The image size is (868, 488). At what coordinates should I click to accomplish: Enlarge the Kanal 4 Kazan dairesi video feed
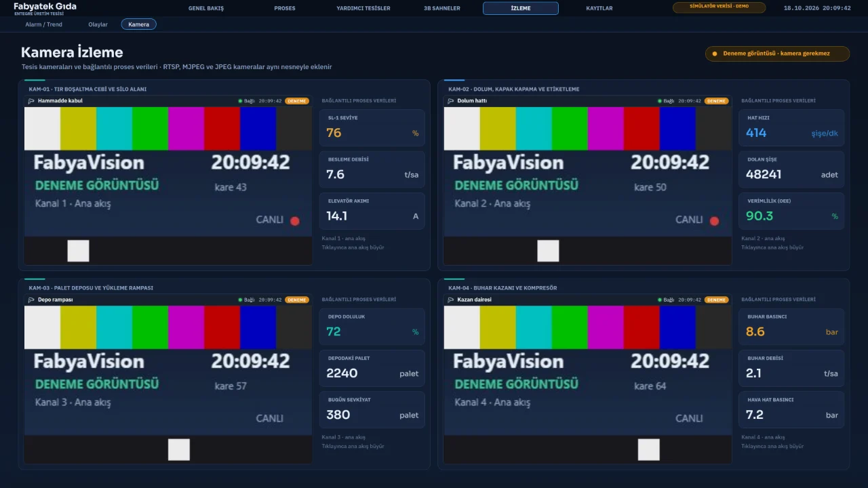coord(588,384)
